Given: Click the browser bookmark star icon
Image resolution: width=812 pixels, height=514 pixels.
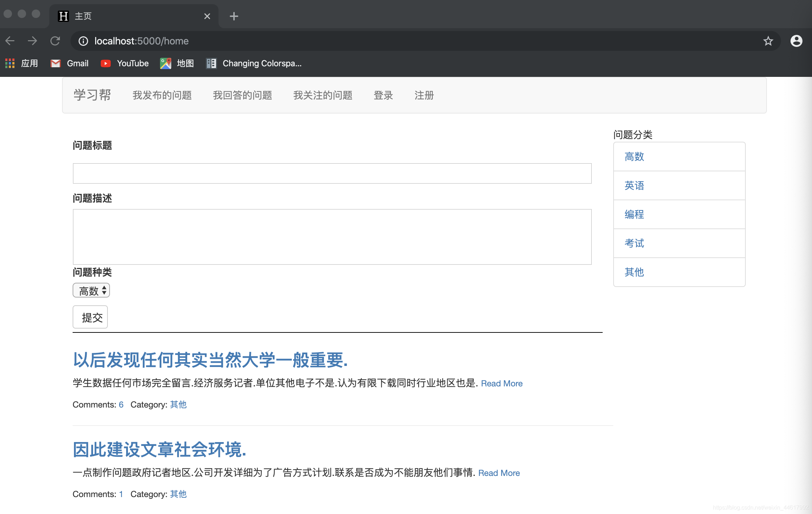Looking at the screenshot, I should [x=768, y=41].
